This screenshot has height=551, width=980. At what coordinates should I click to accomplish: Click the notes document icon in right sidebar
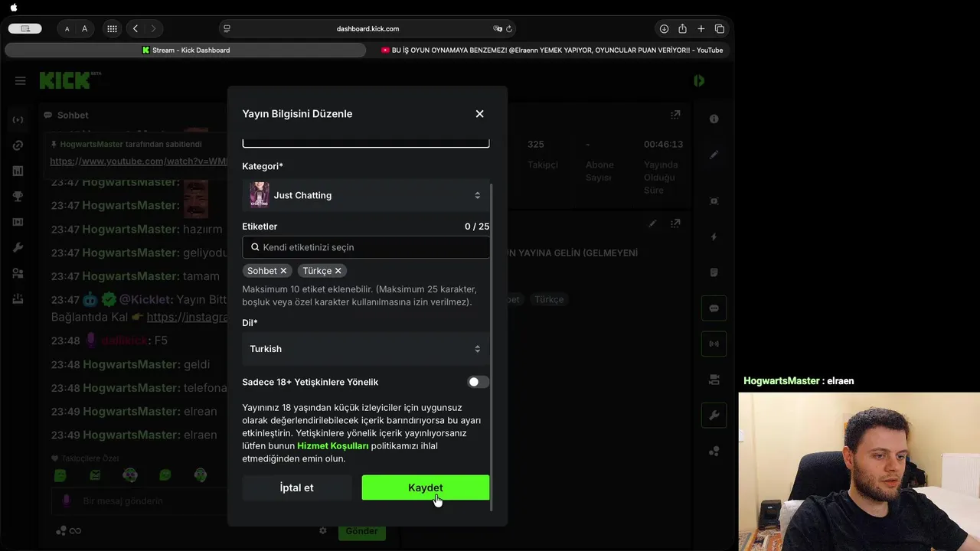(714, 272)
